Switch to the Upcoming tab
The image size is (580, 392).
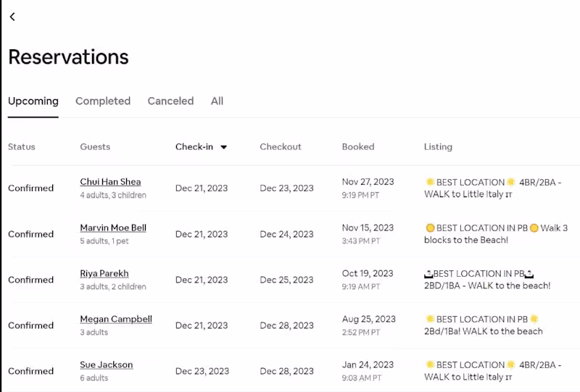coord(33,101)
